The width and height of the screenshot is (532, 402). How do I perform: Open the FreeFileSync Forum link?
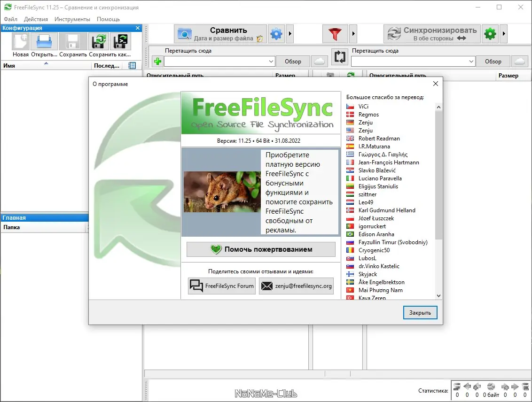click(x=222, y=286)
